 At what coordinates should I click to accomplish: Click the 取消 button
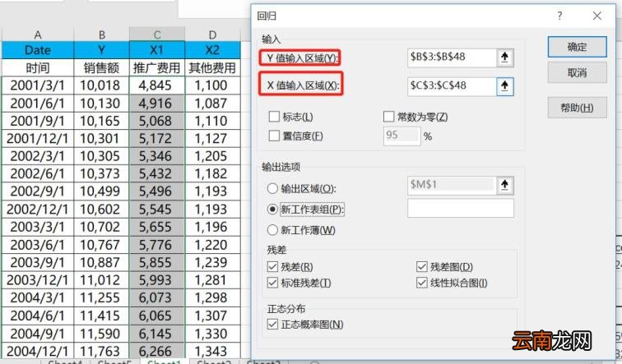pyautogui.click(x=578, y=72)
